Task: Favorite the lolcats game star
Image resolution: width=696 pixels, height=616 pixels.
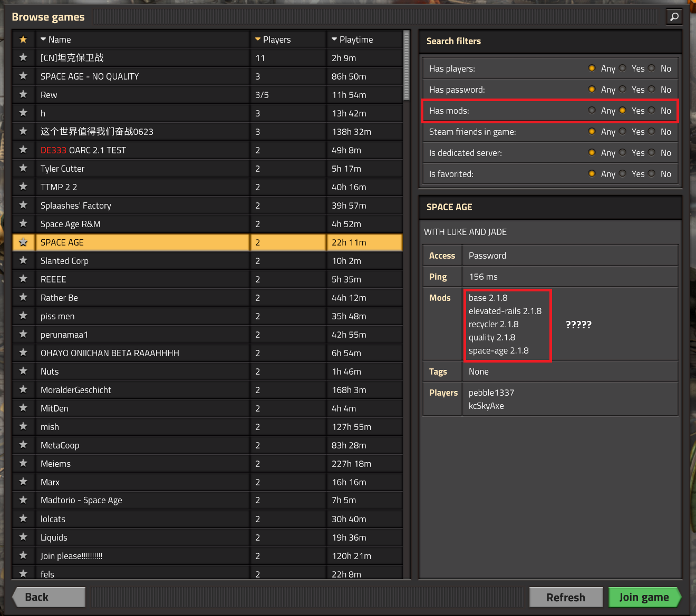Action: [23, 519]
